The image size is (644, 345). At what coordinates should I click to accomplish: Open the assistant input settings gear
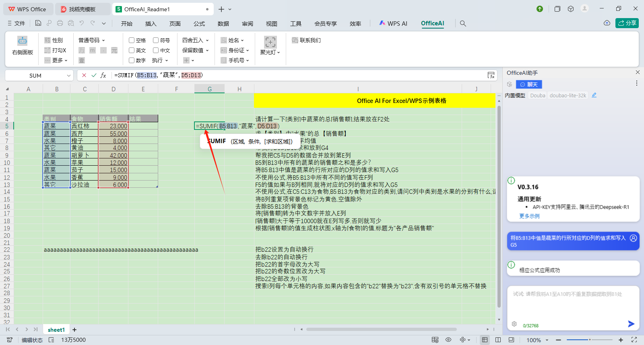514,324
